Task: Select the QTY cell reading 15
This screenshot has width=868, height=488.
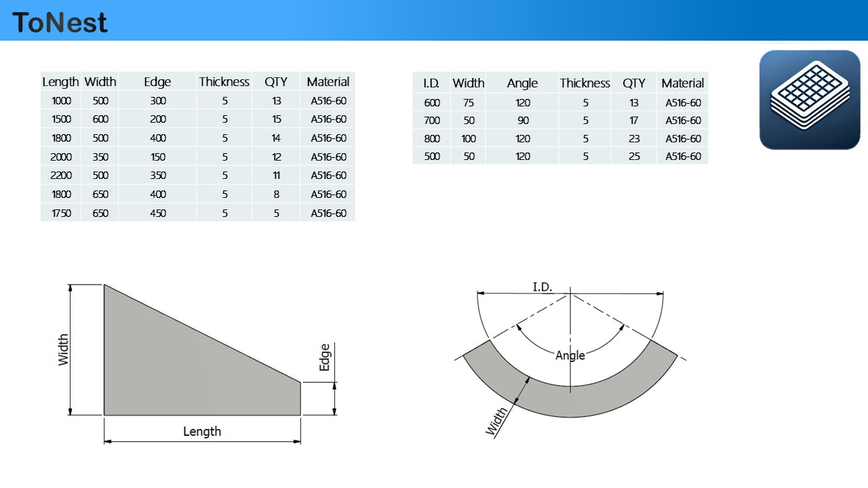Action: (x=276, y=119)
